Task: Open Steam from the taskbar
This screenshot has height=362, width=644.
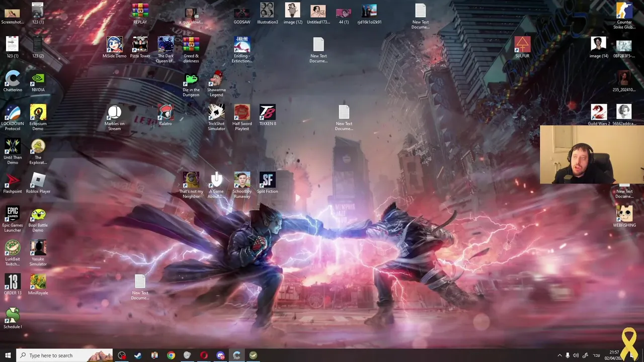Action: (x=138, y=355)
